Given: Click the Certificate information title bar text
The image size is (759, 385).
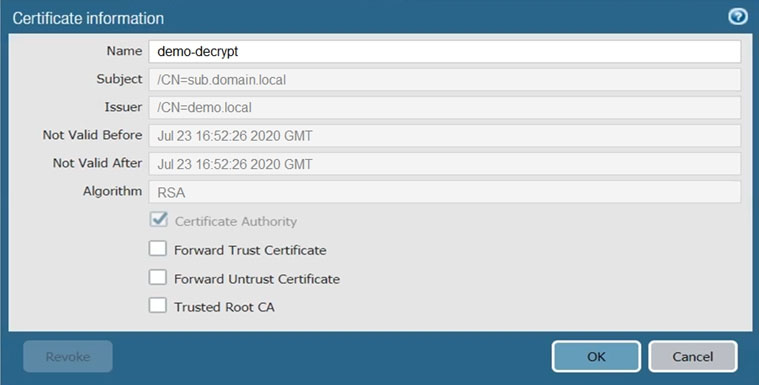Looking at the screenshot, I should click(x=88, y=18).
